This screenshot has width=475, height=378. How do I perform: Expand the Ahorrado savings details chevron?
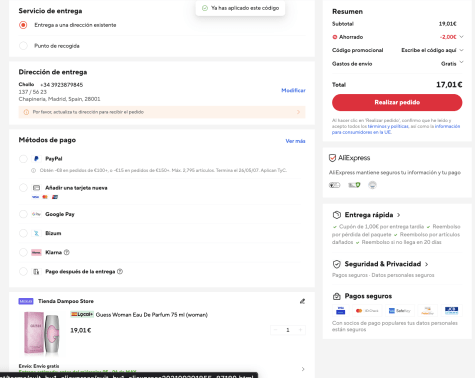pos(461,37)
